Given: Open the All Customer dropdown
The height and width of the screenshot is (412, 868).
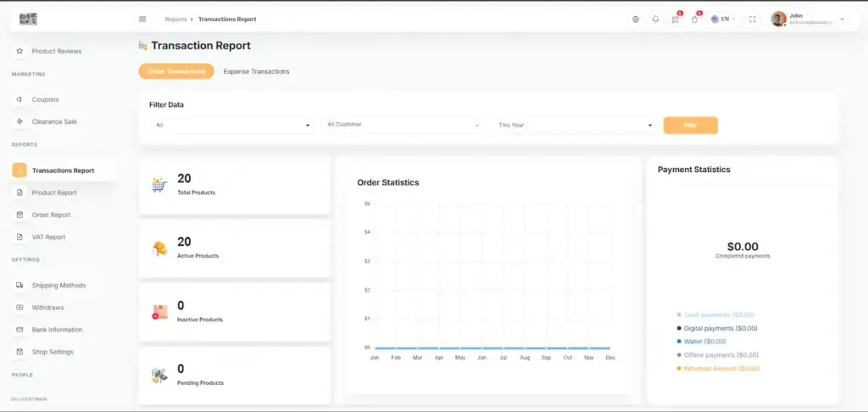Looking at the screenshot, I should click(x=403, y=125).
